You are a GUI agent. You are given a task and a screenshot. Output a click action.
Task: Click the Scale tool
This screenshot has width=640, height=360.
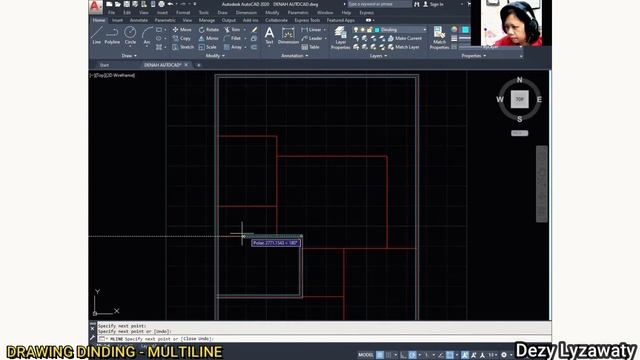tap(207, 47)
